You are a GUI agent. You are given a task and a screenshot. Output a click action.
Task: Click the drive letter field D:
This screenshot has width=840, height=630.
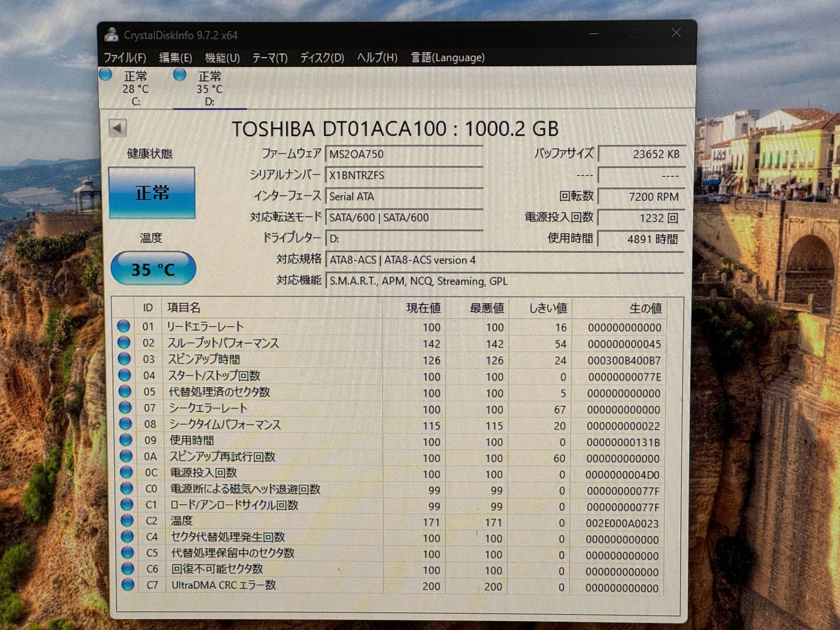403,238
